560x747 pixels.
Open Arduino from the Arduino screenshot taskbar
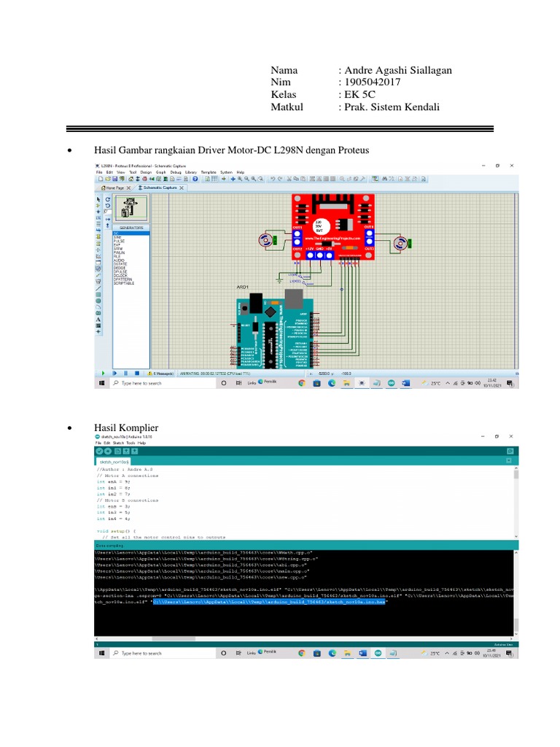coord(378,653)
